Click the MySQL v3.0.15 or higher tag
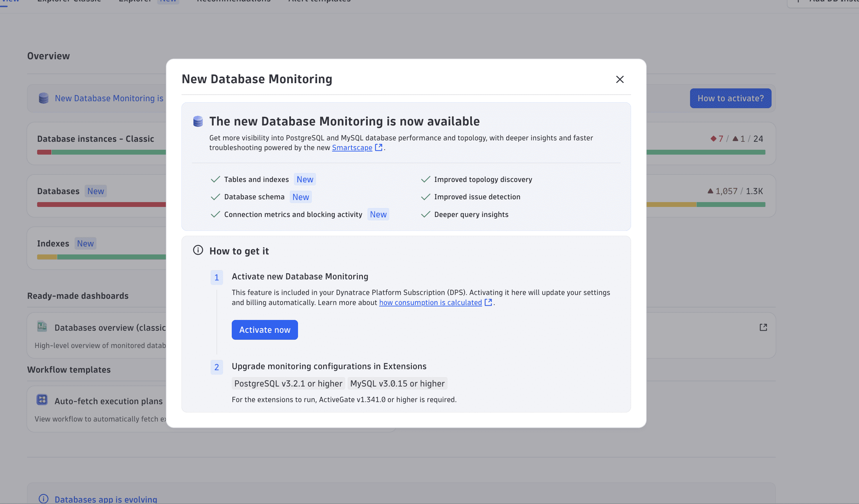Viewport: 859px width, 504px height. (x=398, y=383)
